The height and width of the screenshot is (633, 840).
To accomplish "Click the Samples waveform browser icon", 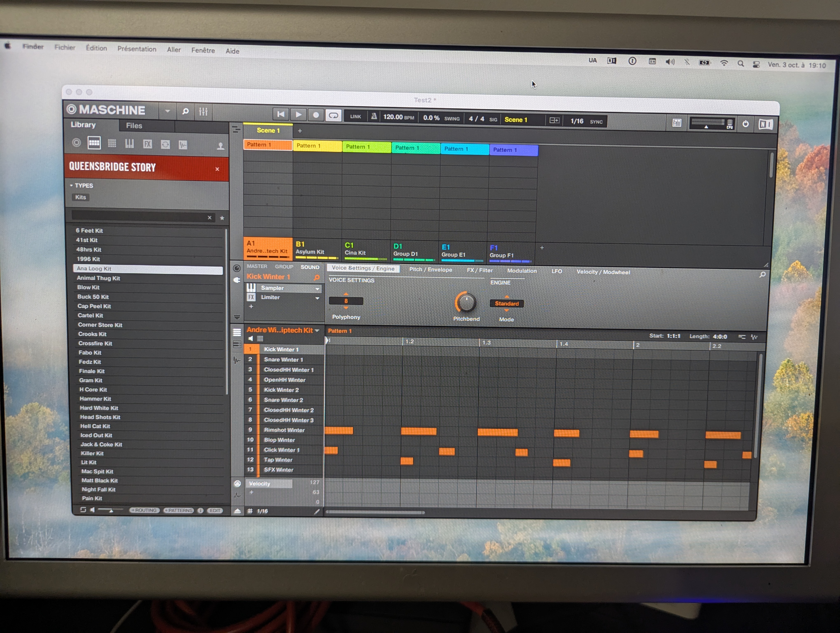I will [x=183, y=145].
